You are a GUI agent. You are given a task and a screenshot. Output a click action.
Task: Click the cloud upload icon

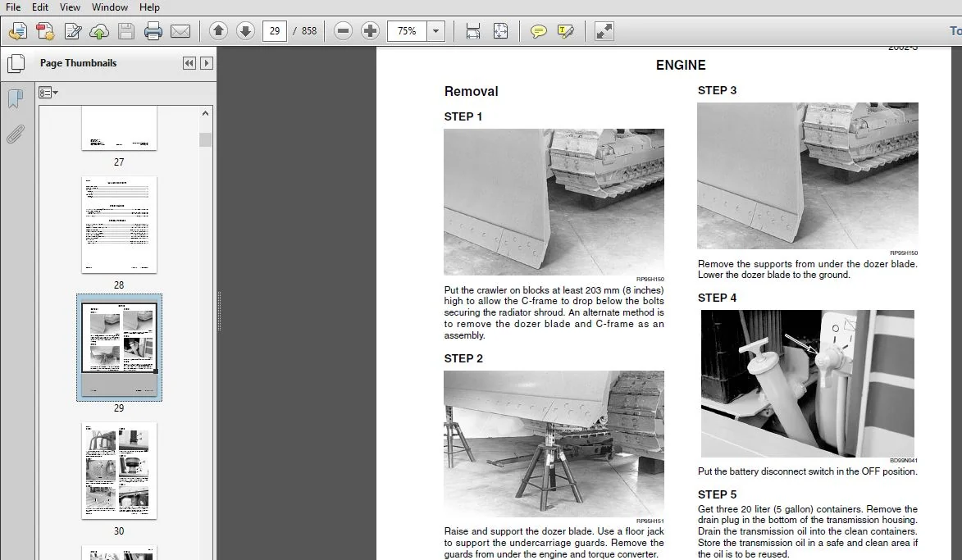[x=99, y=30]
